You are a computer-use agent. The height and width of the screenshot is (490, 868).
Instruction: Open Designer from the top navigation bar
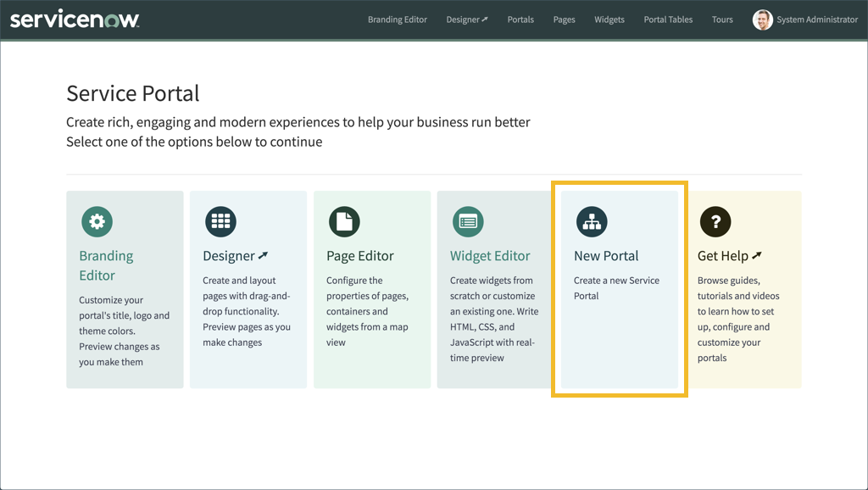[466, 19]
